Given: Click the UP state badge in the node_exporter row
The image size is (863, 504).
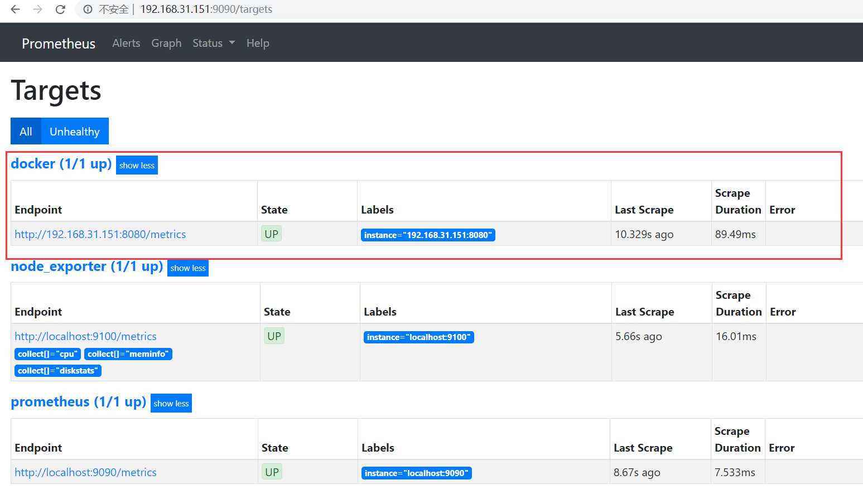Looking at the screenshot, I should [274, 336].
